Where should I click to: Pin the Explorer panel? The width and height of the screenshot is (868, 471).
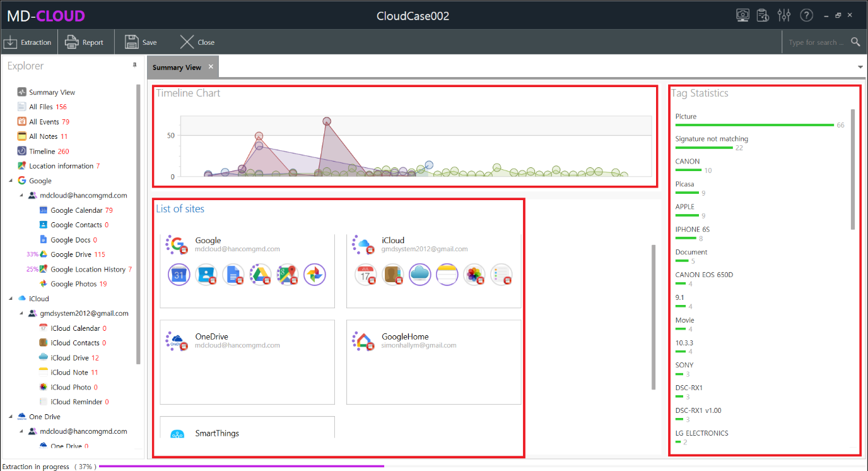(134, 65)
